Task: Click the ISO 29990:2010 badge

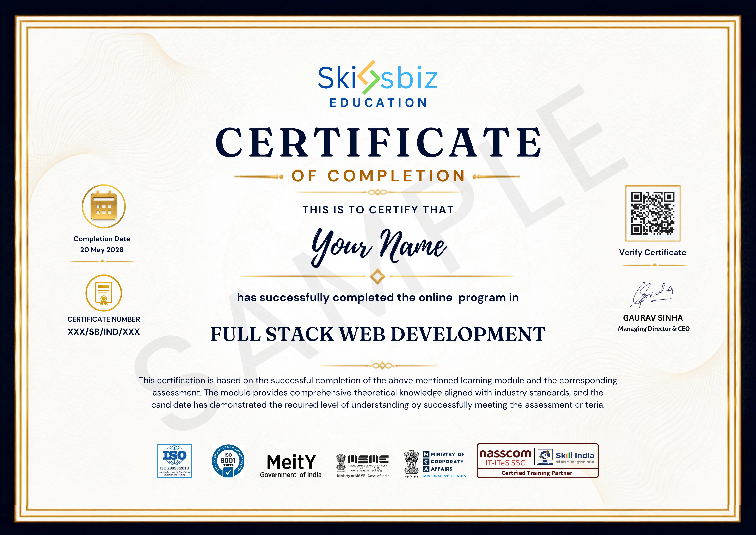Action: [x=174, y=461]
